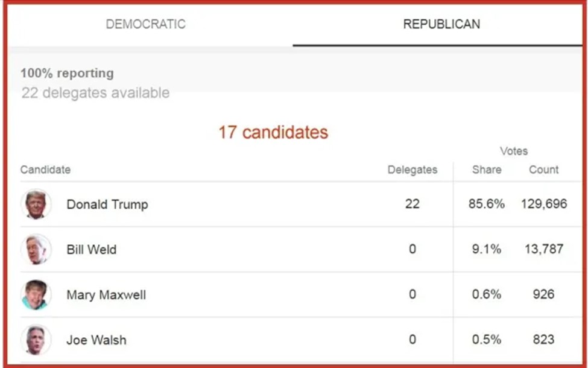Screen dimensions: 588x368
Task: Sort by the Delegates column
Action: pyautogui.click(x=413, y=170)
